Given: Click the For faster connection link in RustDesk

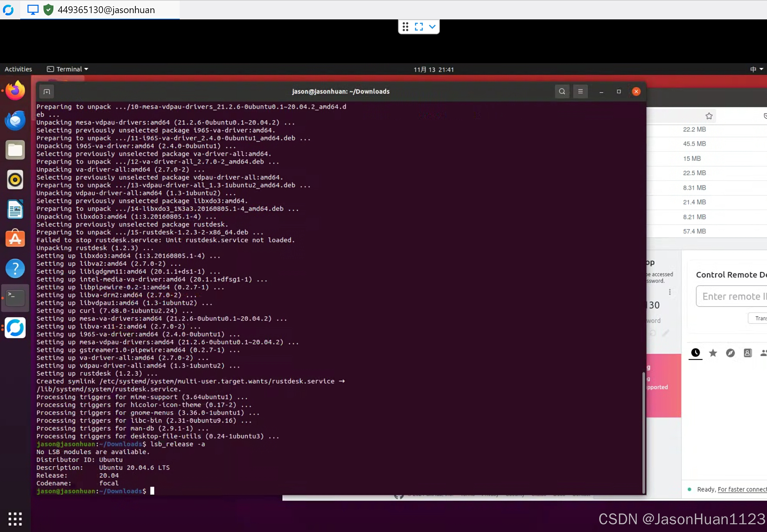Looking at the screenshot, I should (x=742, y=489).
